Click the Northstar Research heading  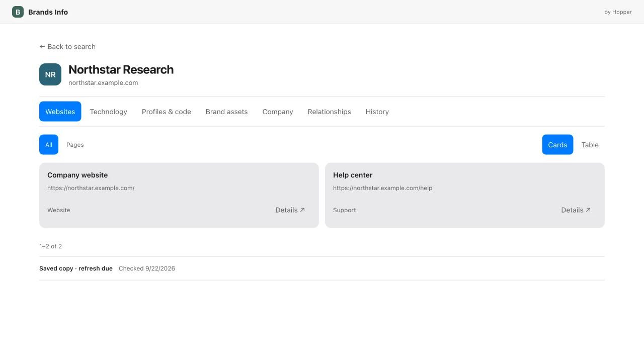click(x=121, y=69)
